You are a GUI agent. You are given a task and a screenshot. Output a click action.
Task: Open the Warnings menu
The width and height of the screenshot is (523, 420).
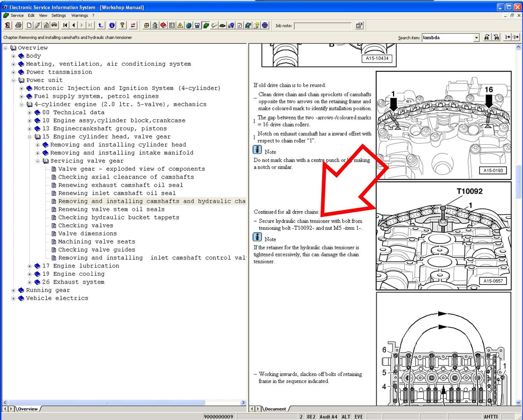coord(79,16)
